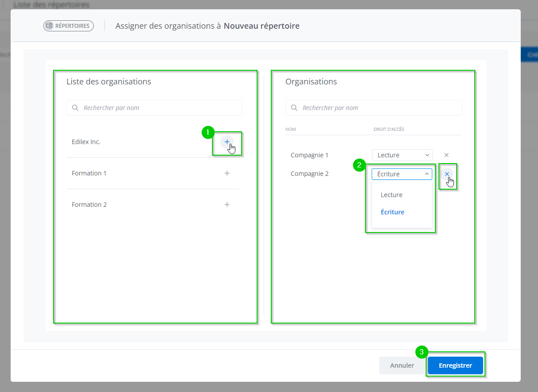Select Lecture option in open dropdown
538x392 pixels.
(x=392, y=195)
